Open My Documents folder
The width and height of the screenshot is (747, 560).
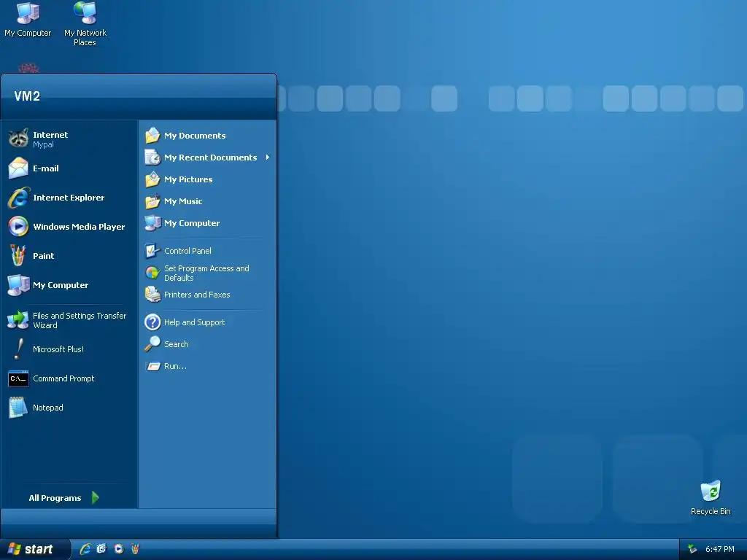(208, 135)
